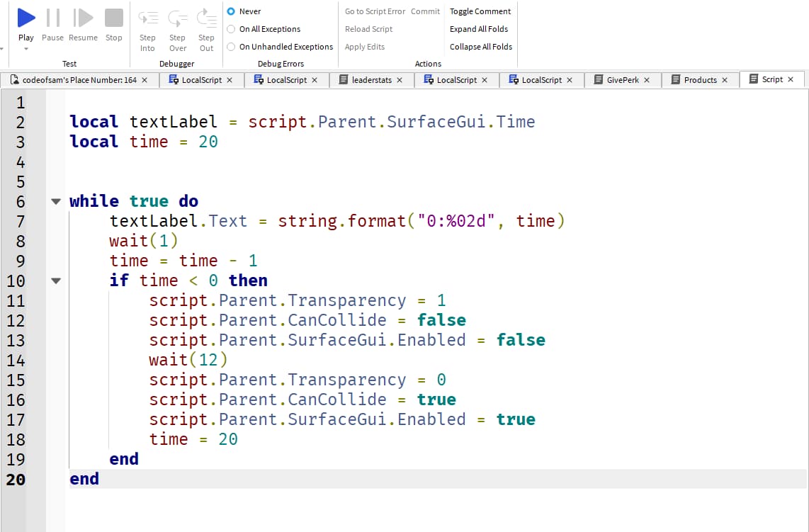Switch to the leaderstats tab
809x532 pixels.
point(371,80)
